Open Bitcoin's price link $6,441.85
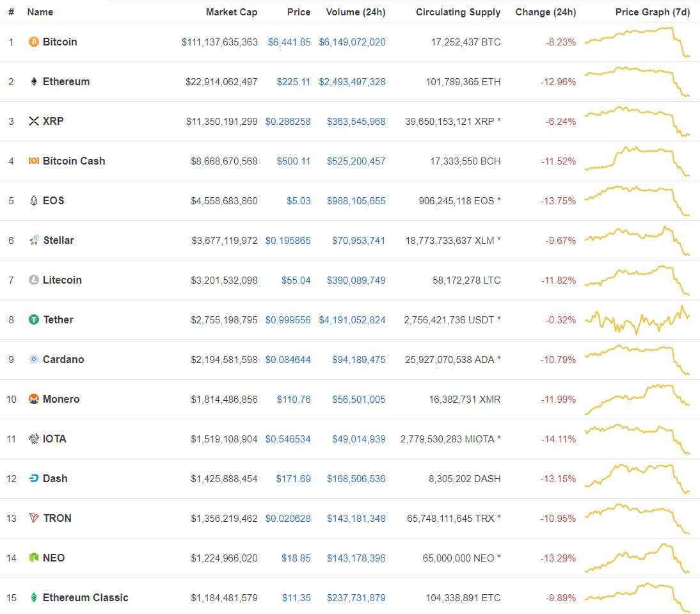 [290, 42]
